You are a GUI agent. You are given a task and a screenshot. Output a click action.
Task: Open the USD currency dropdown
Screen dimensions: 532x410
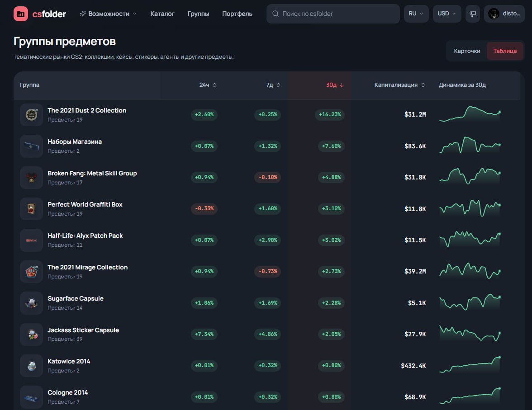coord(447,14)
